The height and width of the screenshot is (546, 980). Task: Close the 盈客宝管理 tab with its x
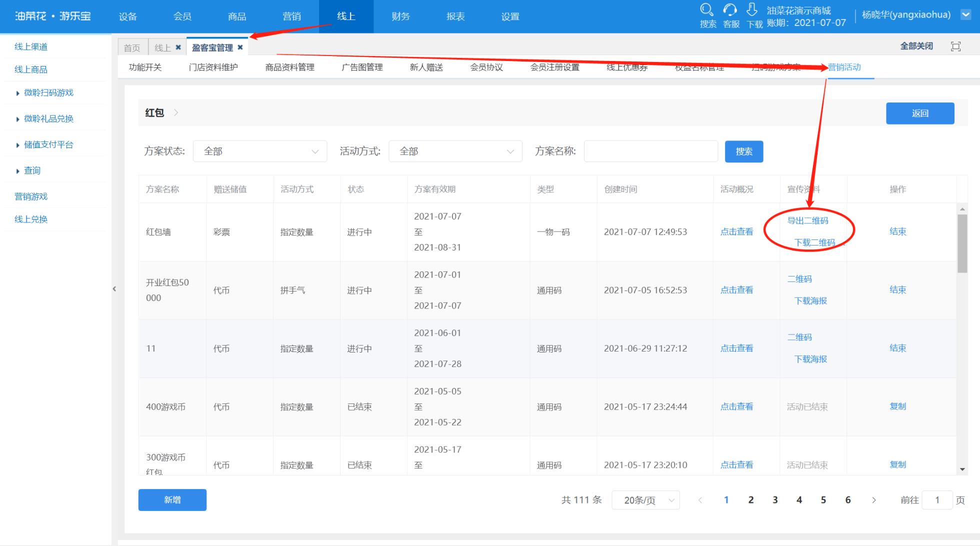point(240,47)
